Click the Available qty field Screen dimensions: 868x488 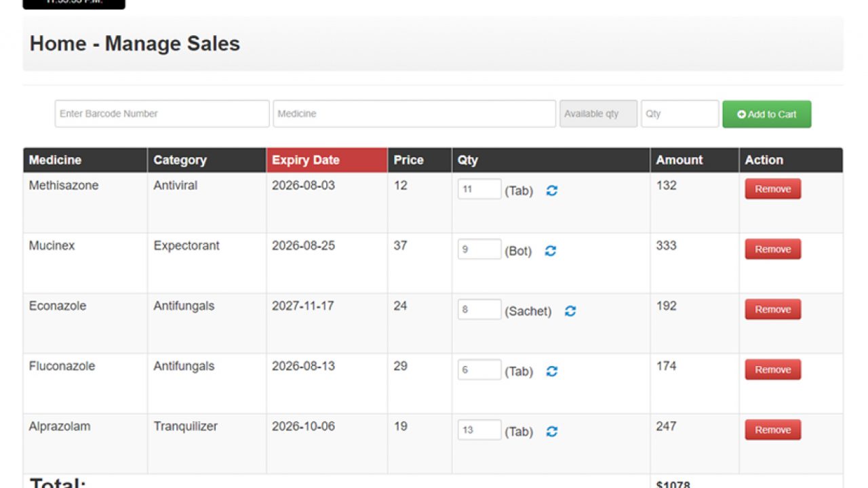click(x=598, y=114)
